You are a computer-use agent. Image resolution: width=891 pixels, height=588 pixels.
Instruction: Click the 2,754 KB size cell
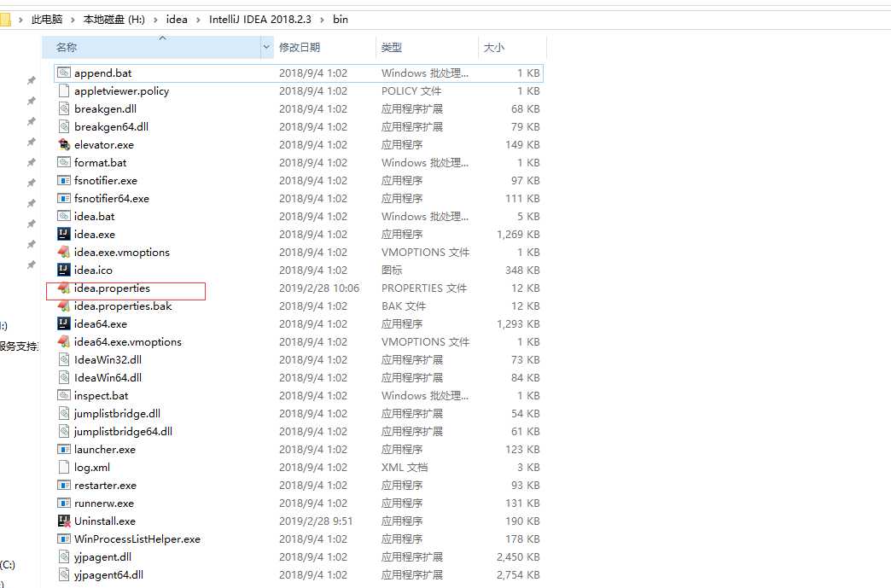click(518, 575)
